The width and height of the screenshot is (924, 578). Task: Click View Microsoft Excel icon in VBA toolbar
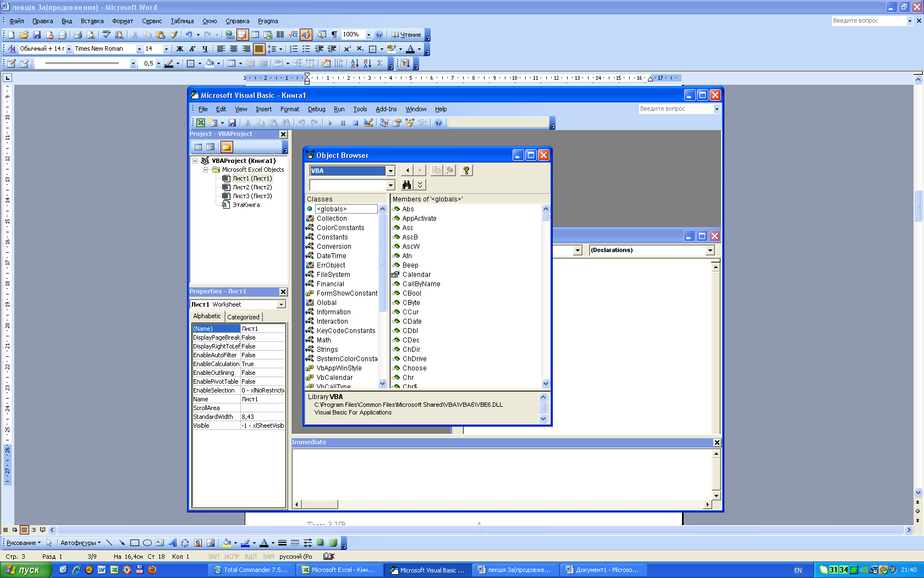201,123
